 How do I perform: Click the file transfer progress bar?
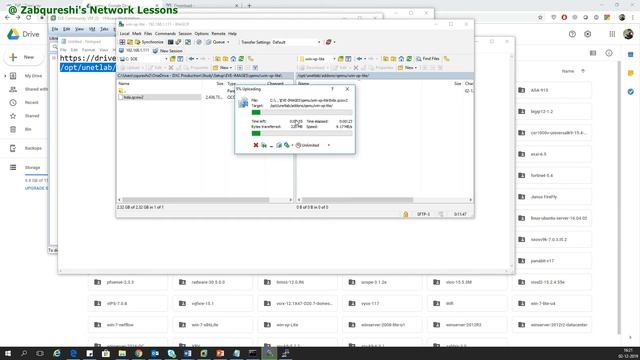pos(302,112)
